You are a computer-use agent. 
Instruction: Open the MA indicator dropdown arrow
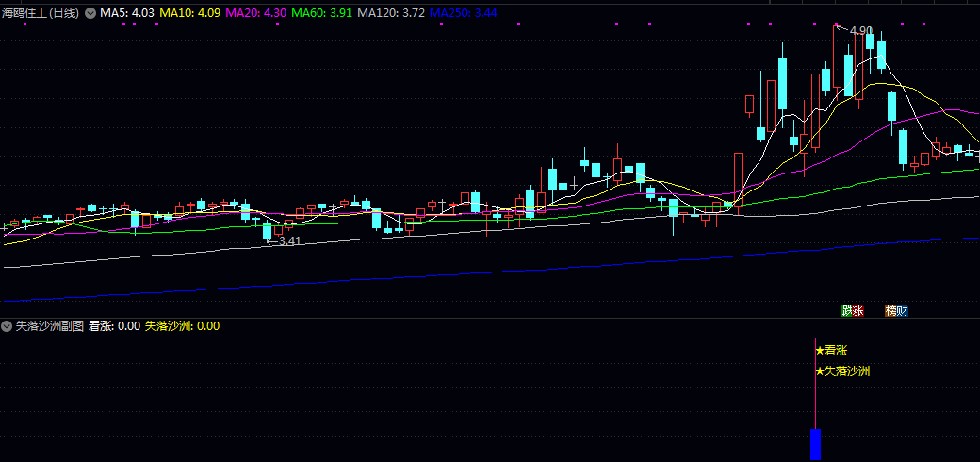90,12
